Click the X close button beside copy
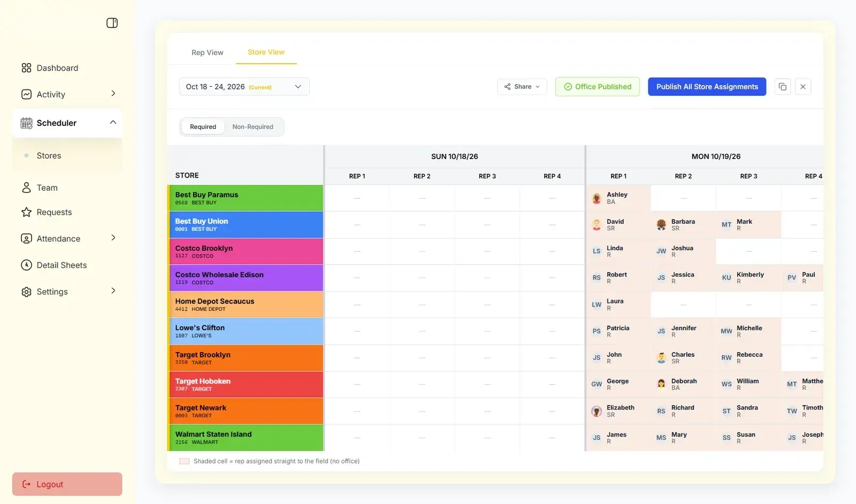 tap(802, 87)
